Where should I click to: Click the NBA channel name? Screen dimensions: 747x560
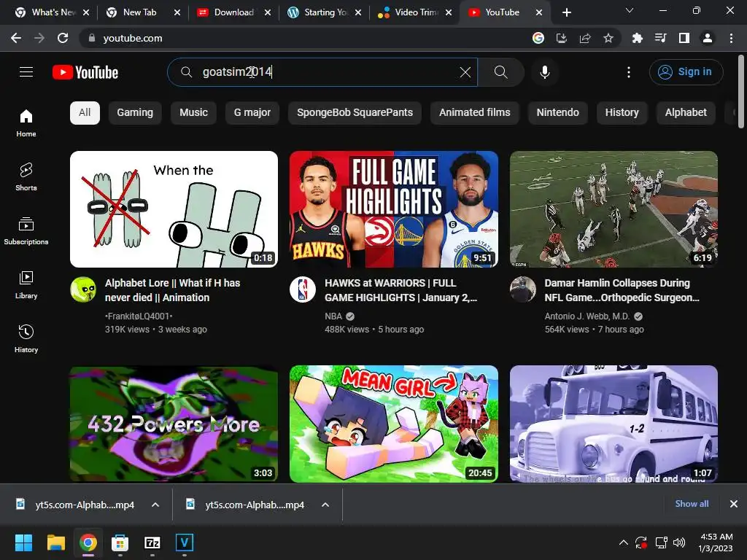[333, 316]
